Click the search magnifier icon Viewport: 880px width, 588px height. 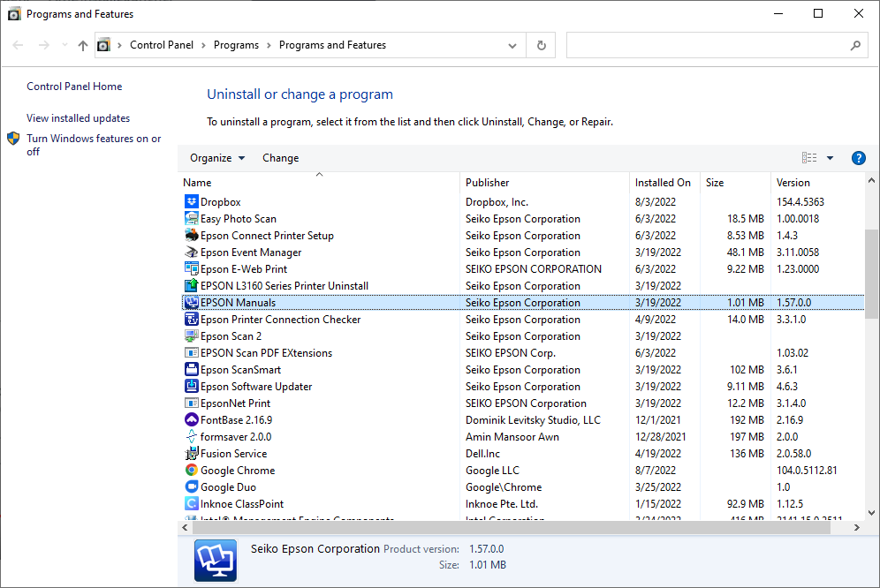tap(855, 45)
